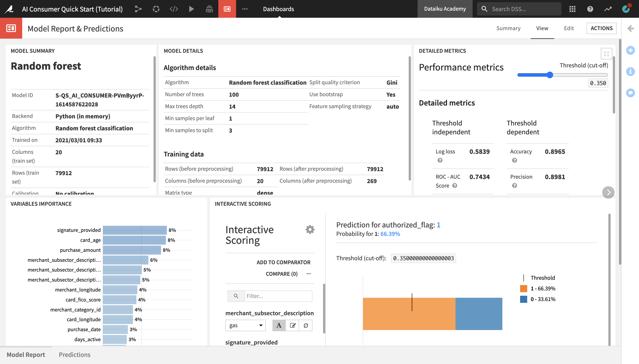Open the merchant_subsector_description 'gas' dropdown

pos(245,325)
